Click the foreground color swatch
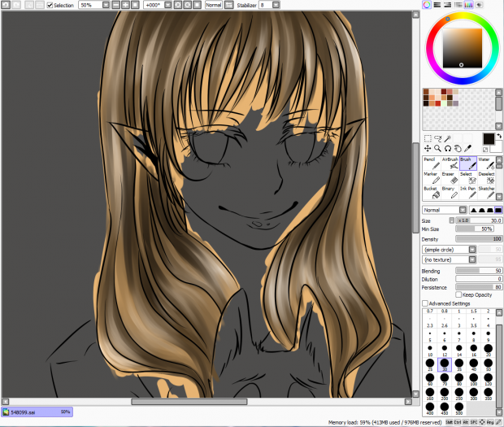The width and height of the screenshot is (504, 427). [x=488, y=140]
